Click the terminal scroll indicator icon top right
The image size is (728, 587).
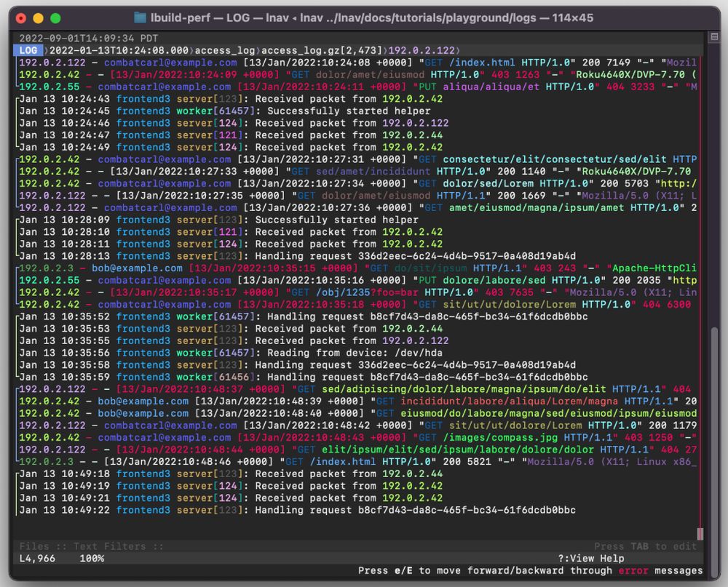coord(714,36)
